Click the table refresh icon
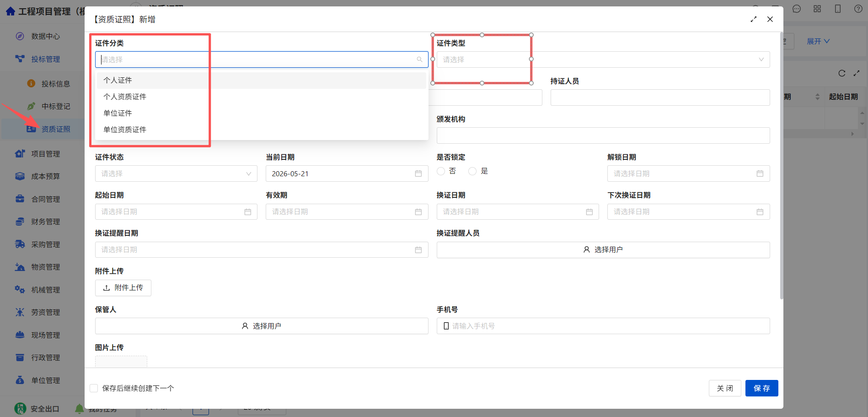This screenshot has height=417, width=868. pyautogui.click(x=842, y=73)
